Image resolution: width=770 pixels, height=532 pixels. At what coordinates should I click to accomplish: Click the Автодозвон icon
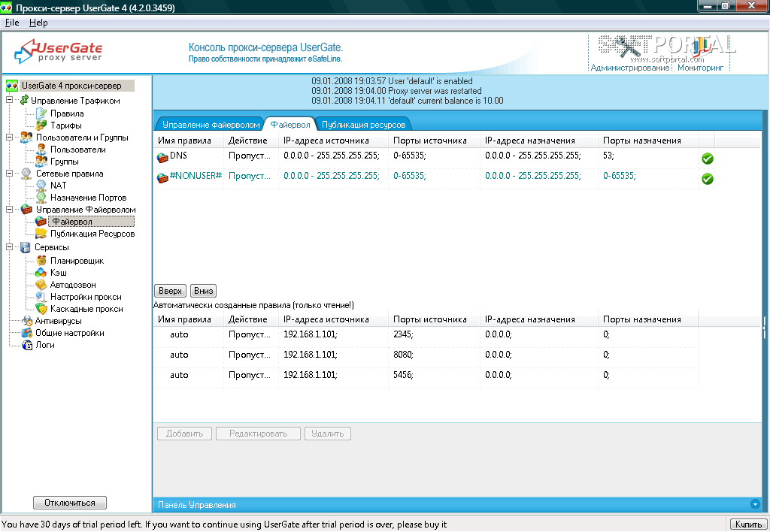coord(42,285)
